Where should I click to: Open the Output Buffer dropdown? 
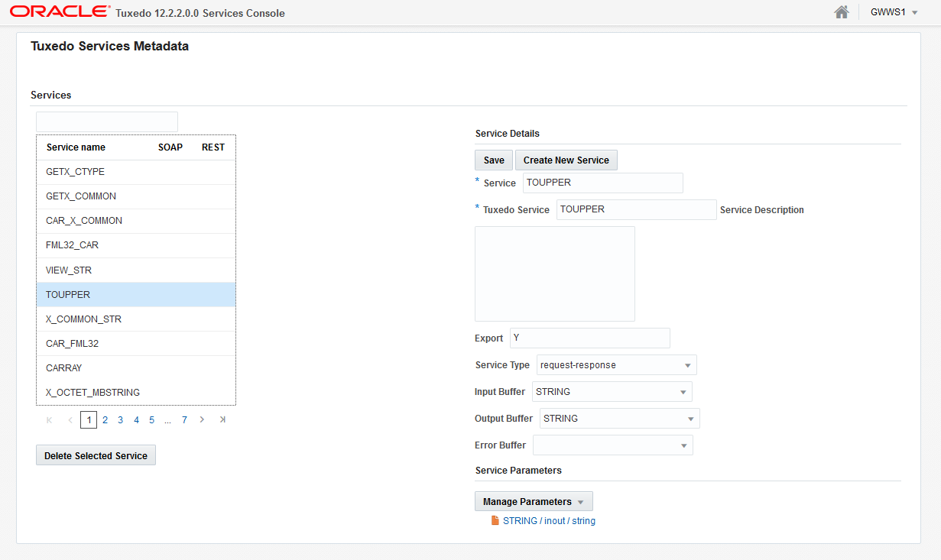click(x=620, y=419)
